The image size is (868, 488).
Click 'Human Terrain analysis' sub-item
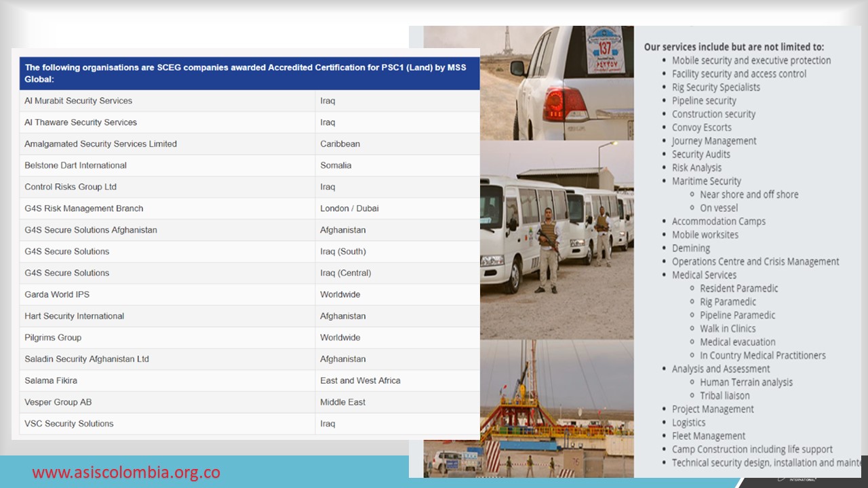point(746,382)
